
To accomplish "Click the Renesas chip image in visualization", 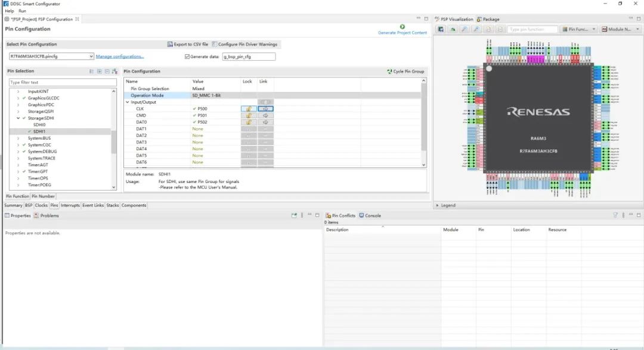I will click(x=538, y=118).
